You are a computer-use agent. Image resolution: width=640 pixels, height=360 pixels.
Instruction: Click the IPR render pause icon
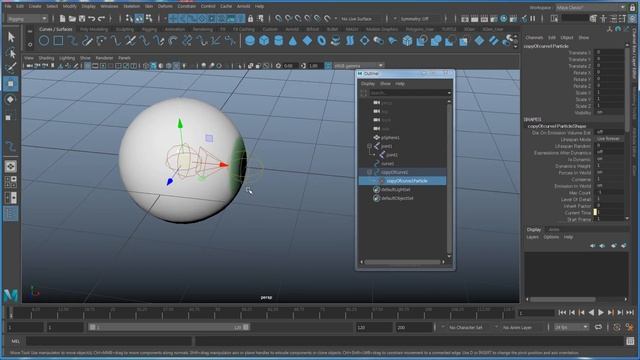tap(533, 18)
